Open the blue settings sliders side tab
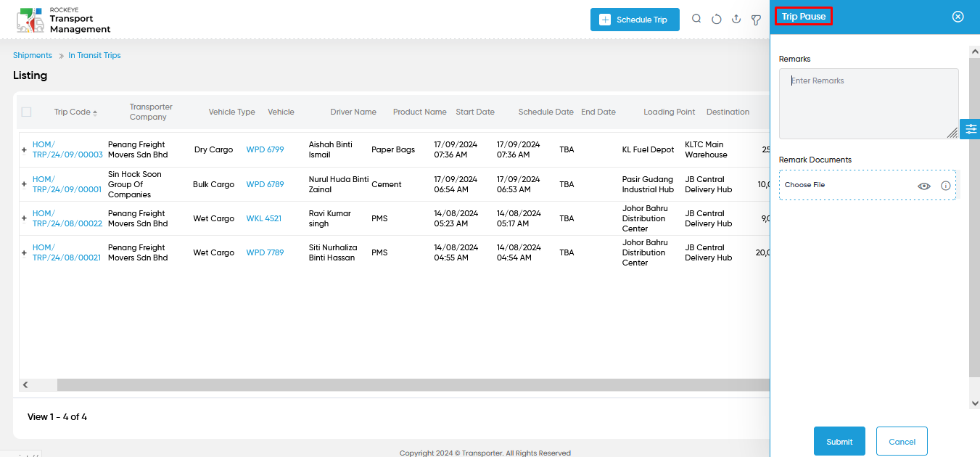Image resolution: width=980 pixels, height=457 pixels. [x=971, y=129]
